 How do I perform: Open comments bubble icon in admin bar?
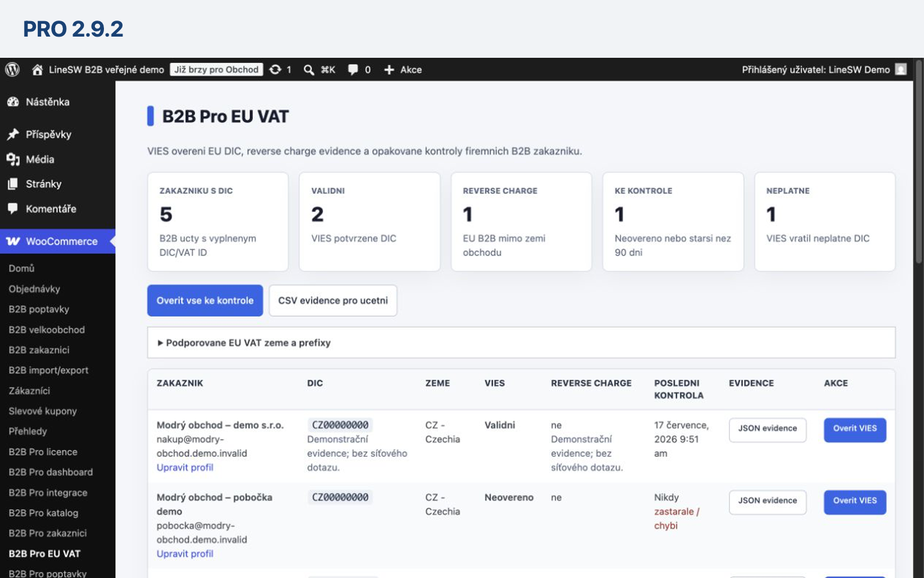click(353, 69)
